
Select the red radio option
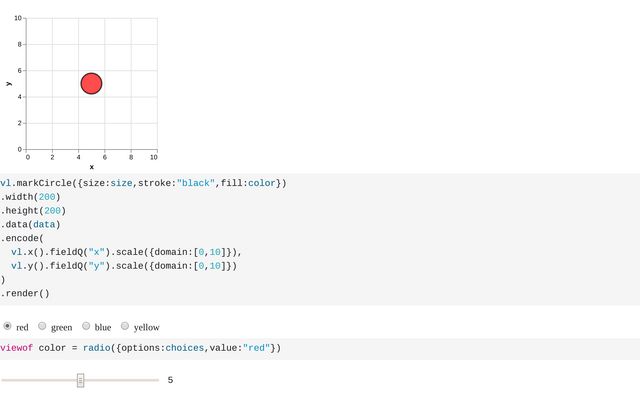[x=8, y=326]
